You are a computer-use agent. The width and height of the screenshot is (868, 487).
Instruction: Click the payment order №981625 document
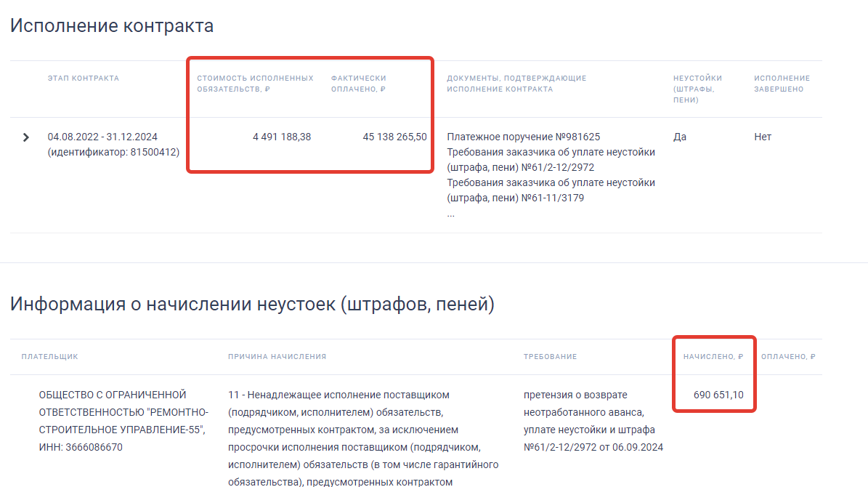(523, 137)
